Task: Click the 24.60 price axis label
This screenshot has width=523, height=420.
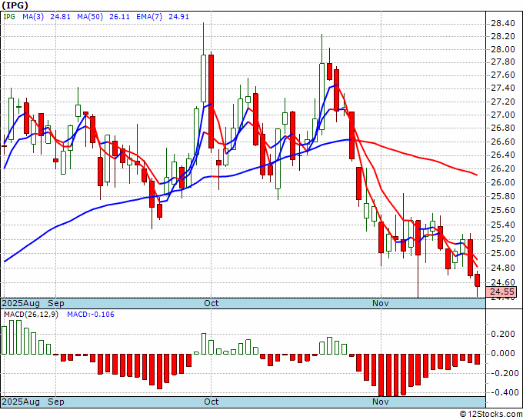Action: (x=503, y=282)
